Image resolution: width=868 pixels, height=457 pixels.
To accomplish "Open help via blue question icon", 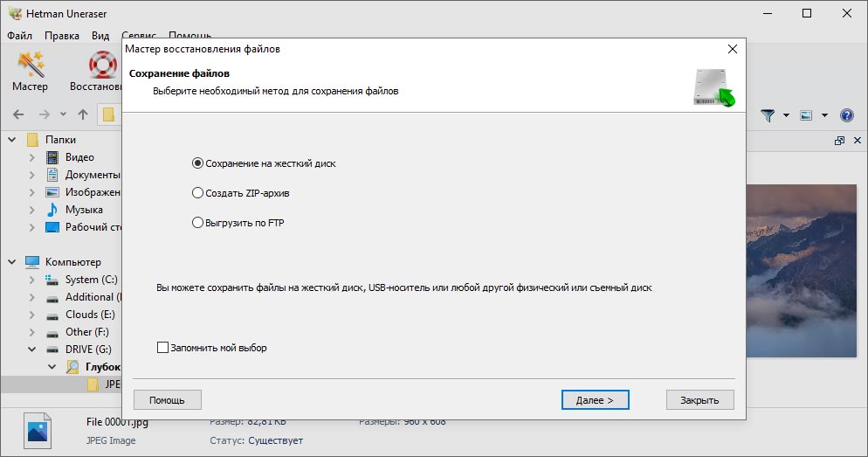I will coord(846,115).
